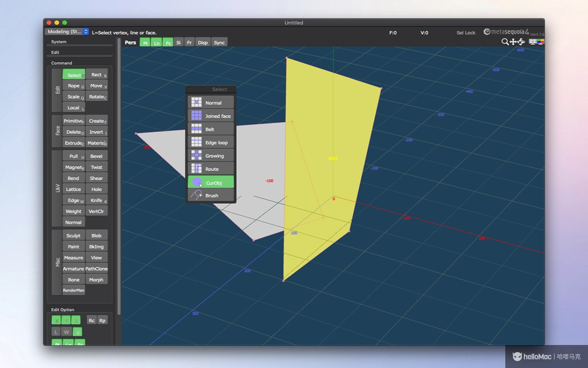Screen dimensions: 588x368
Task: Pick Joined face selection mode
Action: point(211,116)
